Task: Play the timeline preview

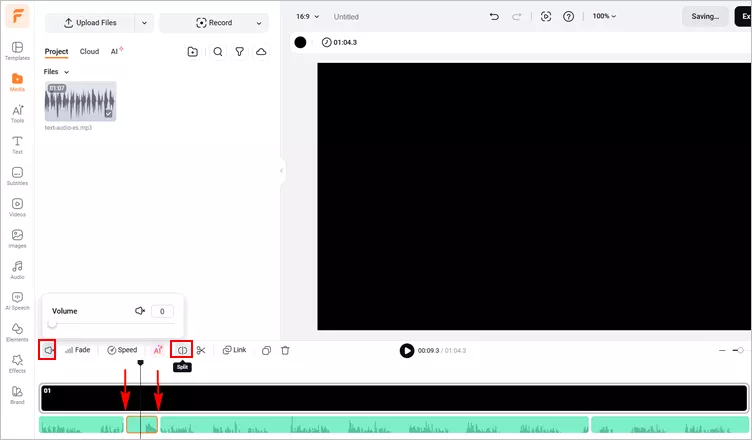Action: pyautogui.click(x=407, y=351)
